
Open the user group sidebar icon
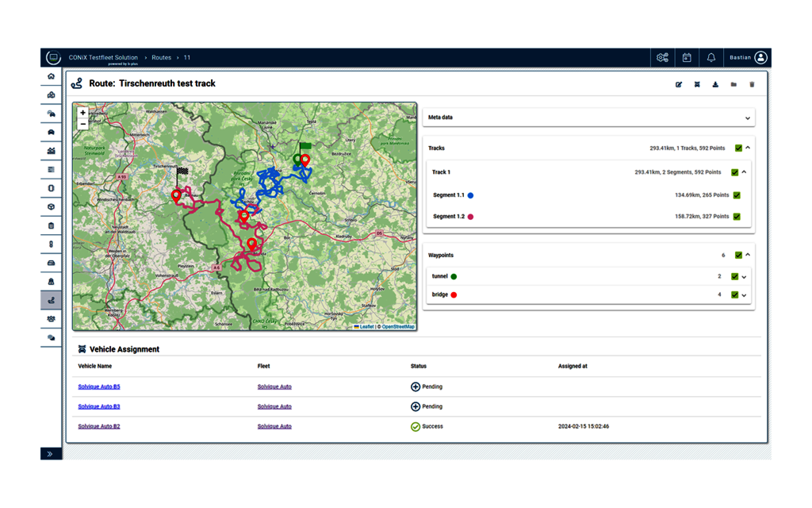(51, 319)
